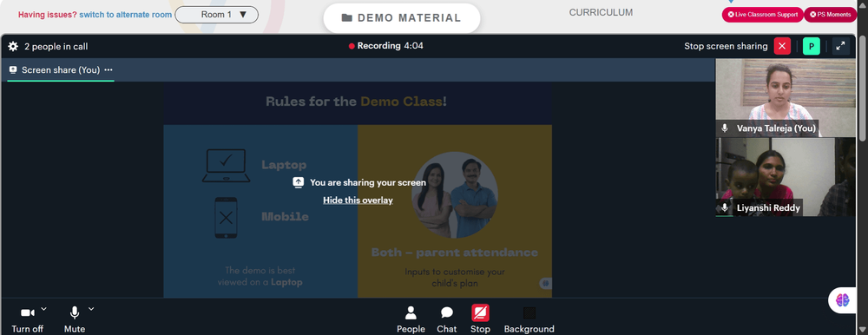Image resolution: width=868 pixels, height=335 pixels.
Task: Open call settings gear icon
Action: pos(13,47)
